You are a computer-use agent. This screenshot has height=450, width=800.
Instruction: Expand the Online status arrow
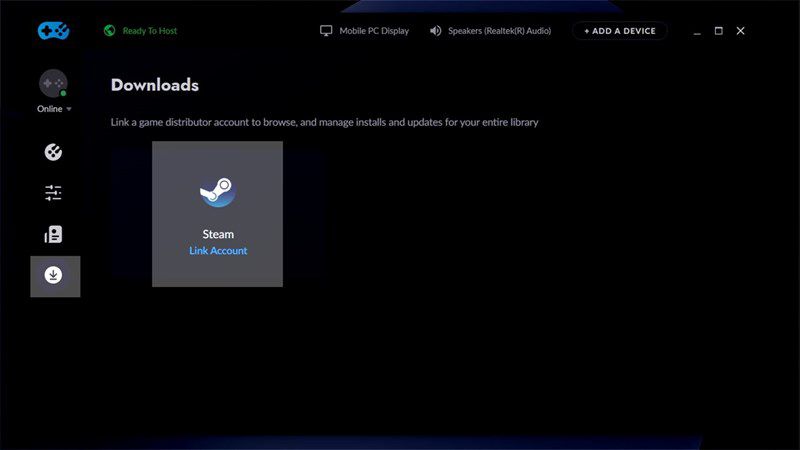69,109
